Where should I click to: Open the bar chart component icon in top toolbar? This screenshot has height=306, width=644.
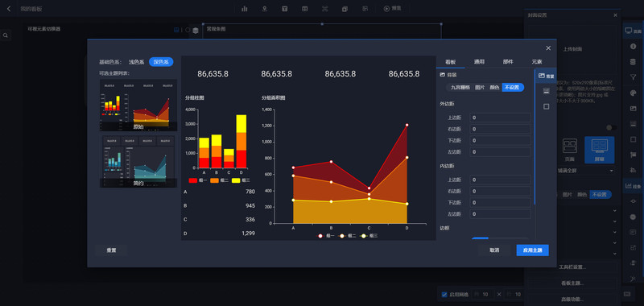pos(245,9)
